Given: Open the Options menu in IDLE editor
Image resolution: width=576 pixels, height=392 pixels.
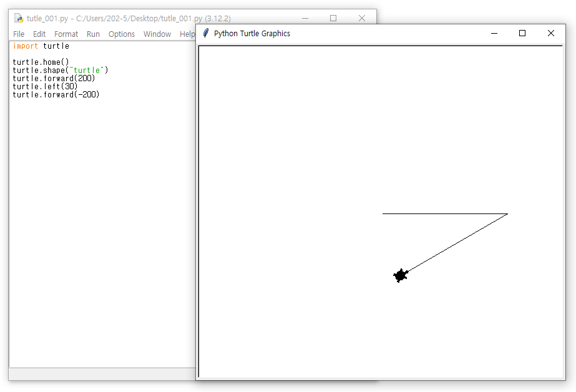Looking at the screenshot, I should pos(122,34).
